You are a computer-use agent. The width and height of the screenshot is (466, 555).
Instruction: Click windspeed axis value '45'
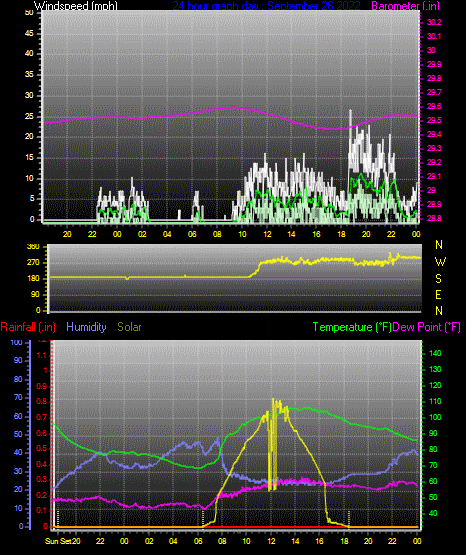(29, 34)
